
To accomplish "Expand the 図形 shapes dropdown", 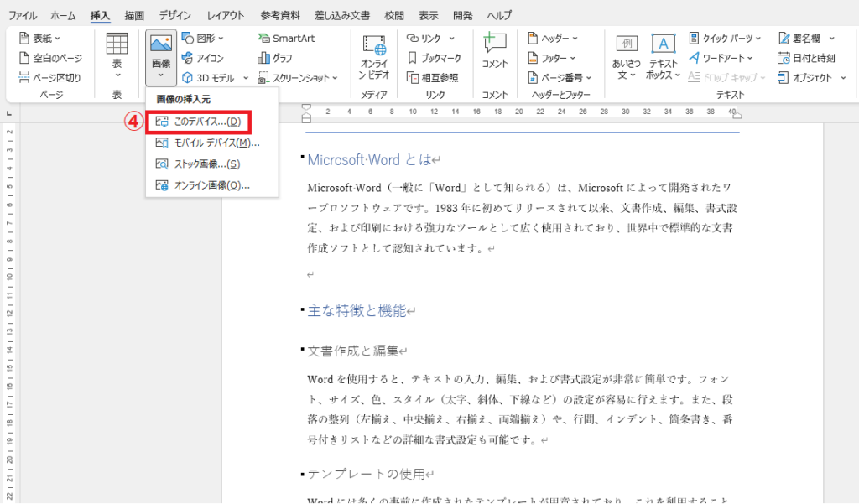I will 203,39.
